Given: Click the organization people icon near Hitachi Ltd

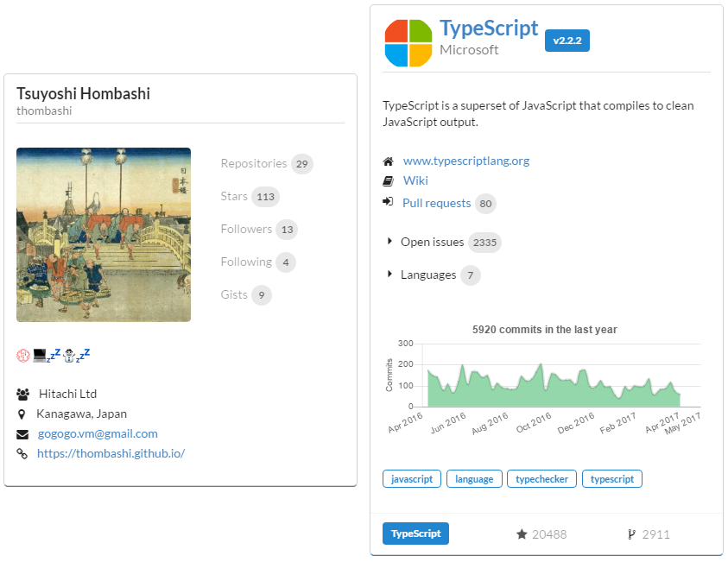Looking at the screenshot, I should pos(22,395).
